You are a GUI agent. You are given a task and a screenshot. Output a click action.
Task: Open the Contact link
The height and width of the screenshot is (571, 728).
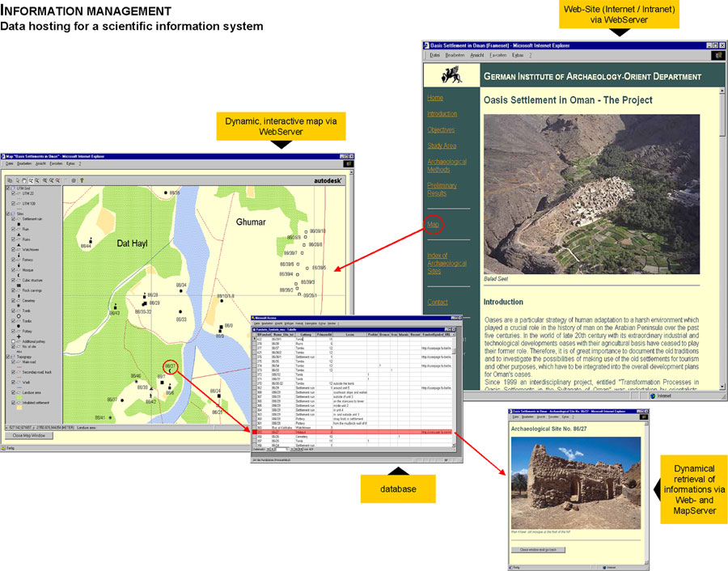coord(438,302)
